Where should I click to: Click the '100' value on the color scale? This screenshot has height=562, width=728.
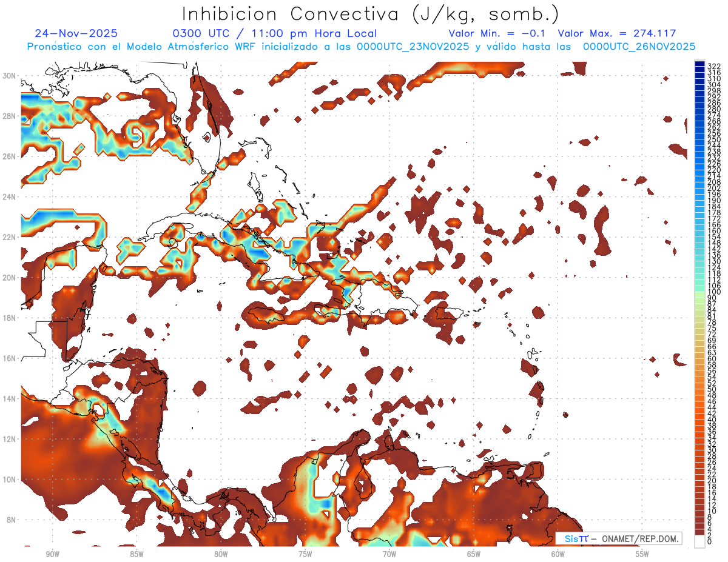[x=713, y=293]
